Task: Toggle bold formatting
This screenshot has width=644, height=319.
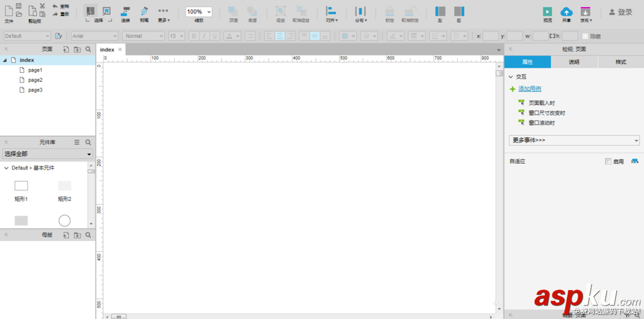Action: pyautogui.click(x=193, y=36)
